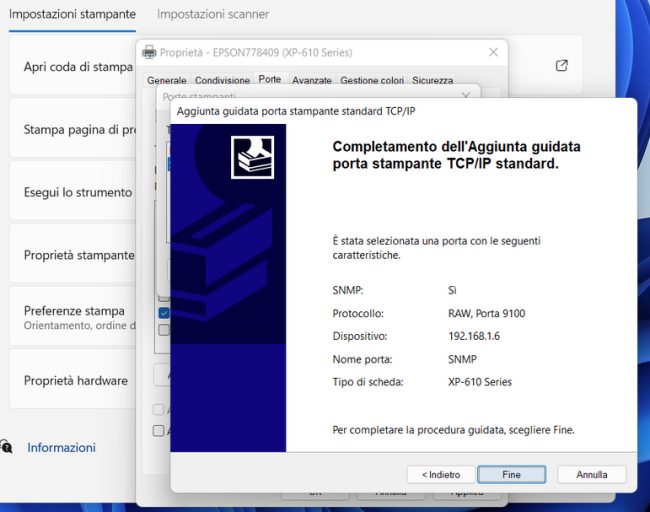This screenshot has width=650, height=512.
Task: Click the Informazioni help icon
Action: pyautogui.click(x=6, y=447)
